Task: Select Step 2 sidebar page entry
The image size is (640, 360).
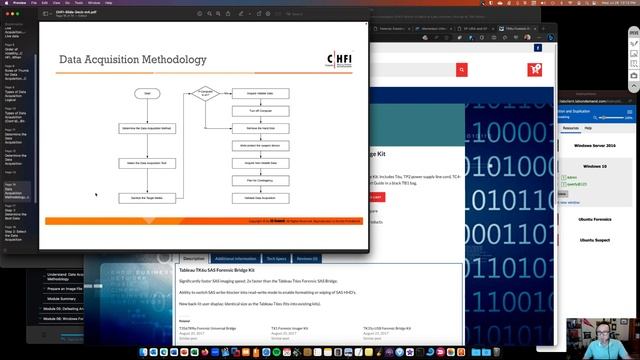Action: click(16, 234)
